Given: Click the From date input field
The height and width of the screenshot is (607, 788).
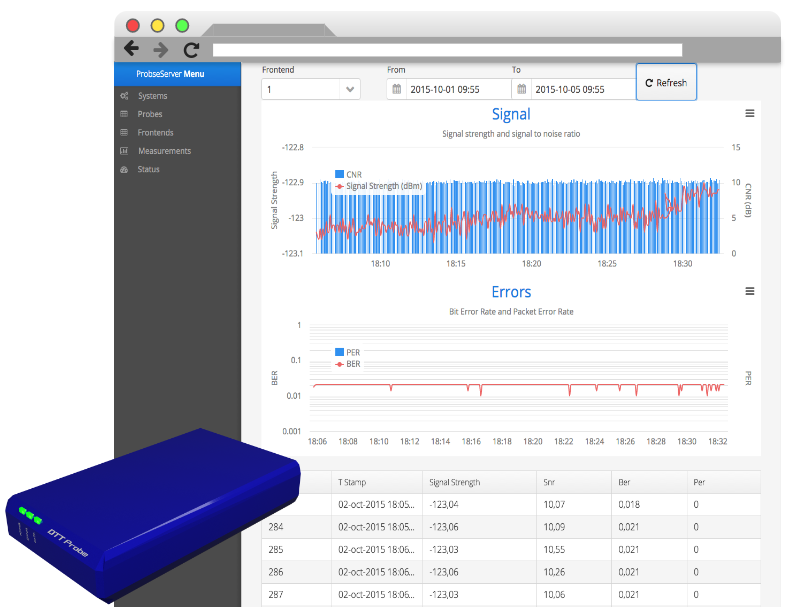Looking at the screenshot, I should pyautogui.click(x=456, y=89).
